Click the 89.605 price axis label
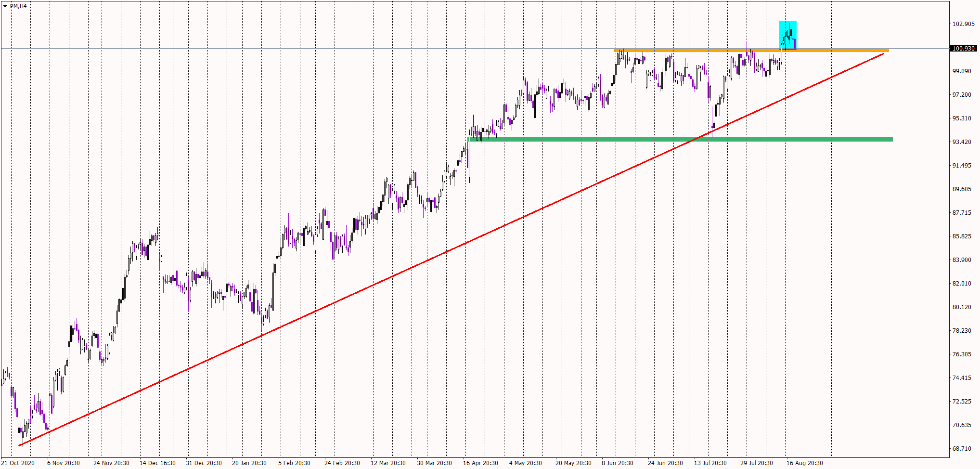 (962, 189)
